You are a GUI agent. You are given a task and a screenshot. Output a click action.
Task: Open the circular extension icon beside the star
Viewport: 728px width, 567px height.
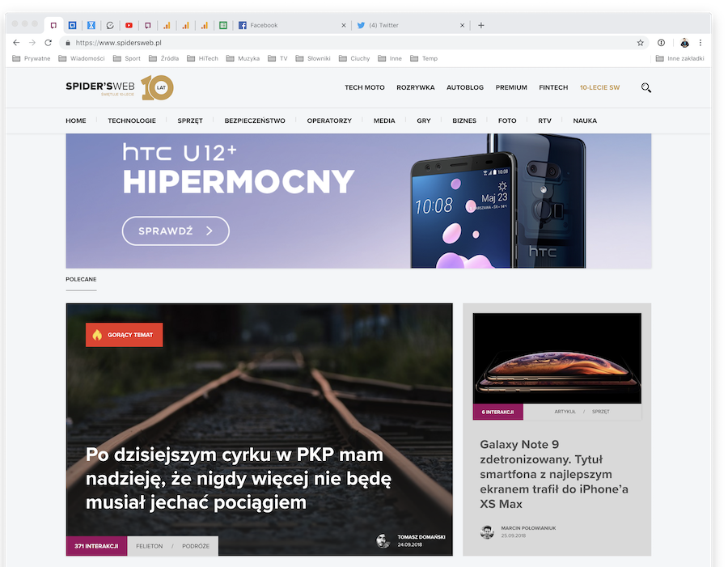pyautogui.click(x=661, y=43)
